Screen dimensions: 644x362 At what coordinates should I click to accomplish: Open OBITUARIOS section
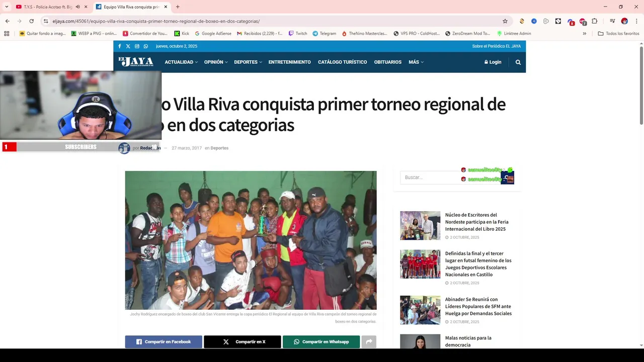[387, 62]
